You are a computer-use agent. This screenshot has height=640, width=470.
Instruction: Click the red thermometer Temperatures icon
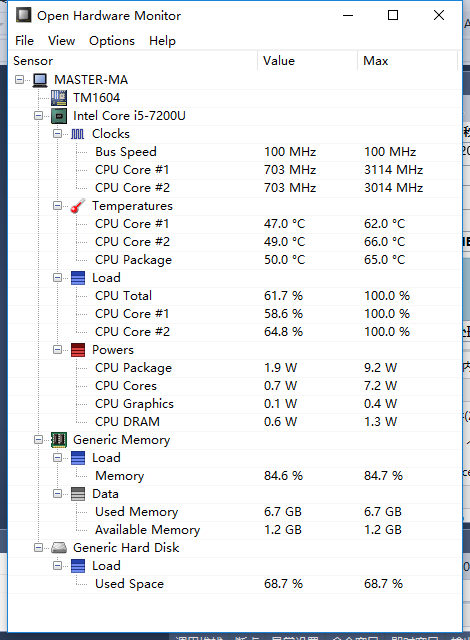point(78,206)
